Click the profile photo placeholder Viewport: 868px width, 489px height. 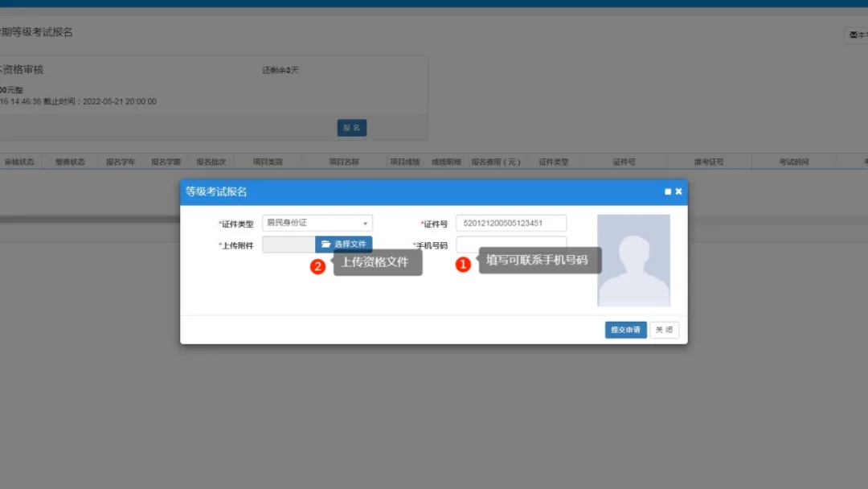pyautogui.click(x=633, y=261)
